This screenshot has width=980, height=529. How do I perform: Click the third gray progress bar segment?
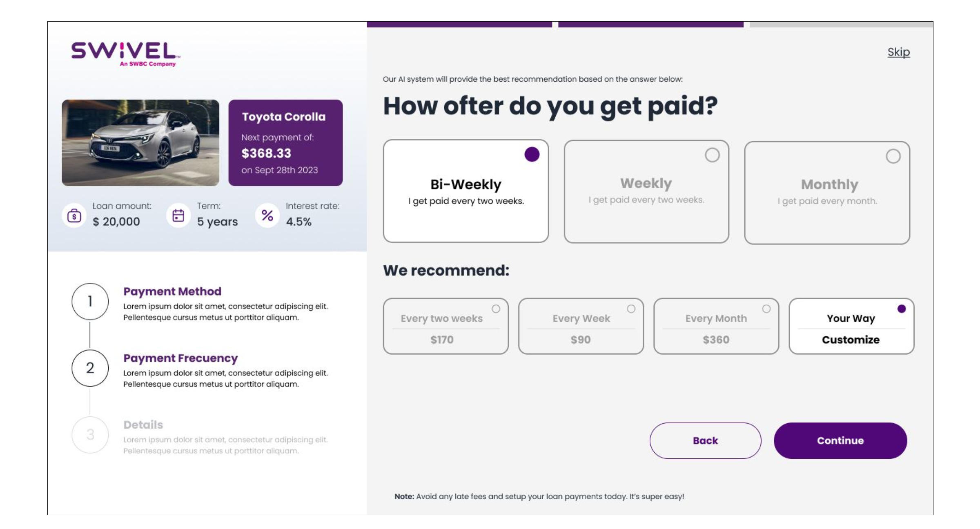pyautogui.click(x=841, y=24)
